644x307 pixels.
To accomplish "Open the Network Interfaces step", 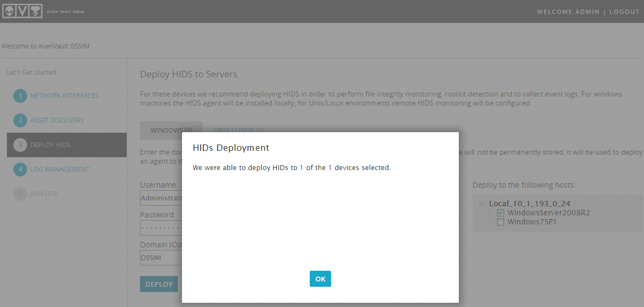I will [64, 96].
